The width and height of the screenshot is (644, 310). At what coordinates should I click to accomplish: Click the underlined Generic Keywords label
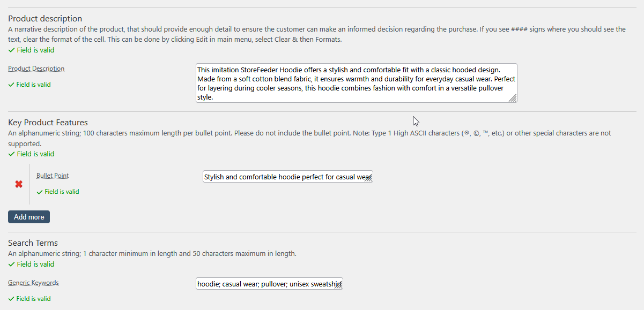coord(33,283)
